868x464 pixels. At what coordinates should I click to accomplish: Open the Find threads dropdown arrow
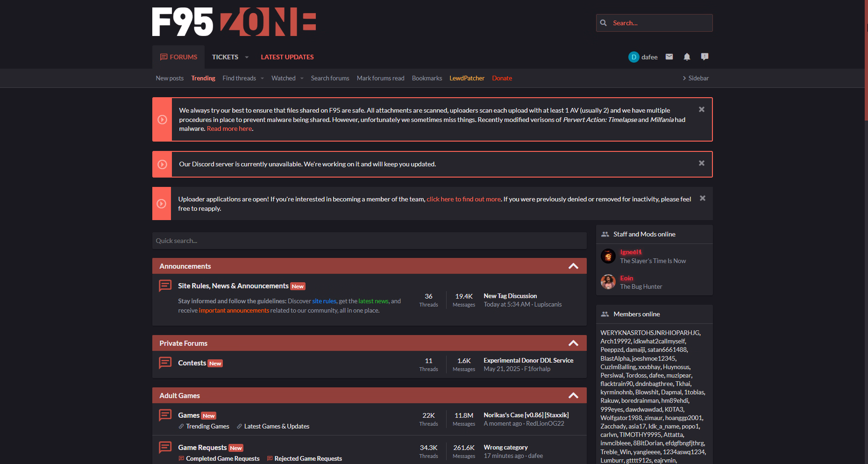(x=262, y=79)
